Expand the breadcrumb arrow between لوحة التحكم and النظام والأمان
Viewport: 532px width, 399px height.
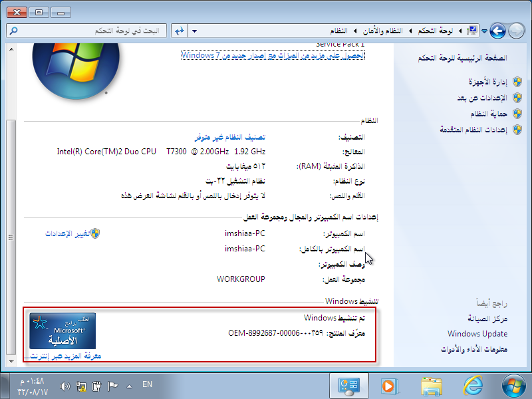click(410, 31)
